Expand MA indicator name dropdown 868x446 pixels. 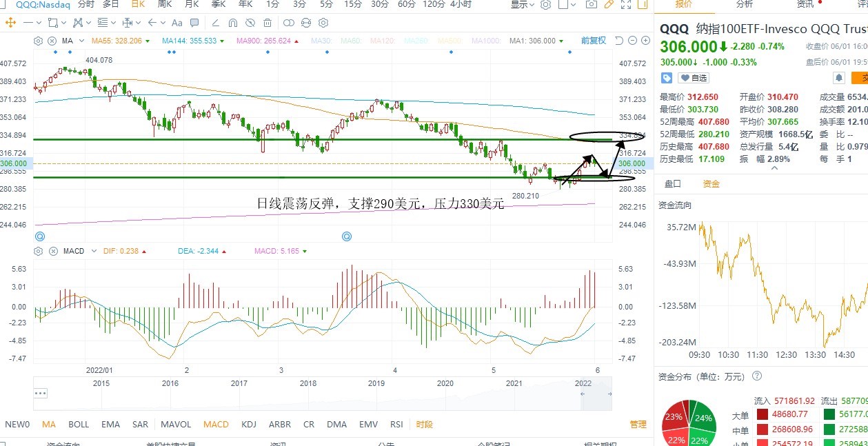(81, 41)
